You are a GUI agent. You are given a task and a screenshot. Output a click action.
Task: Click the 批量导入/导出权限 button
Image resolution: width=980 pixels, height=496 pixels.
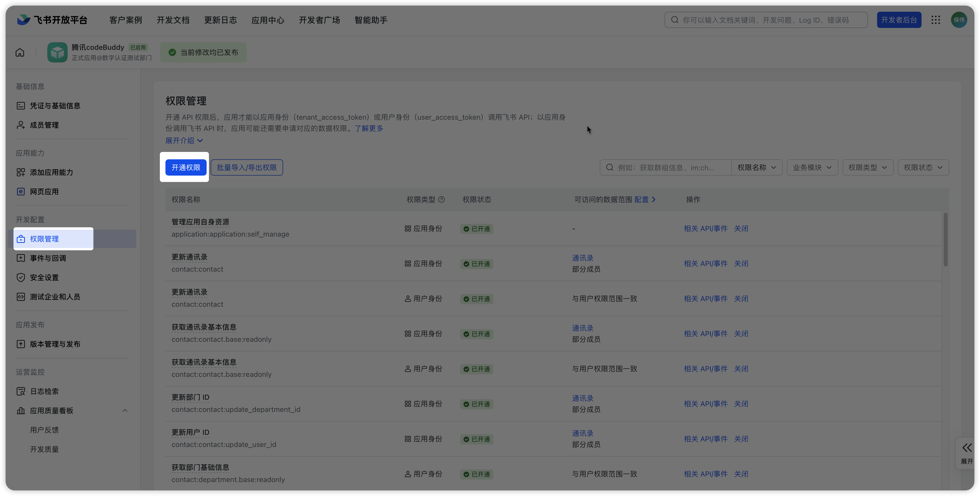point(247,168)
